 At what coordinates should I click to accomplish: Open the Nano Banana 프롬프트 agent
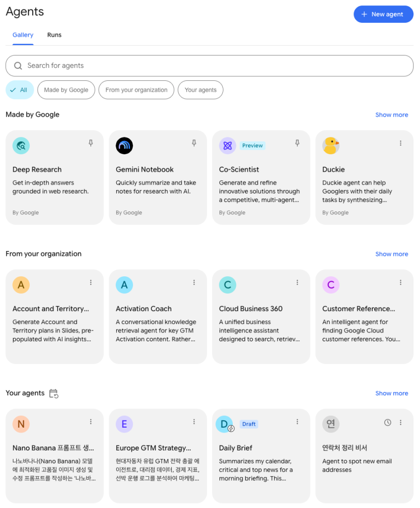point(55,456)
